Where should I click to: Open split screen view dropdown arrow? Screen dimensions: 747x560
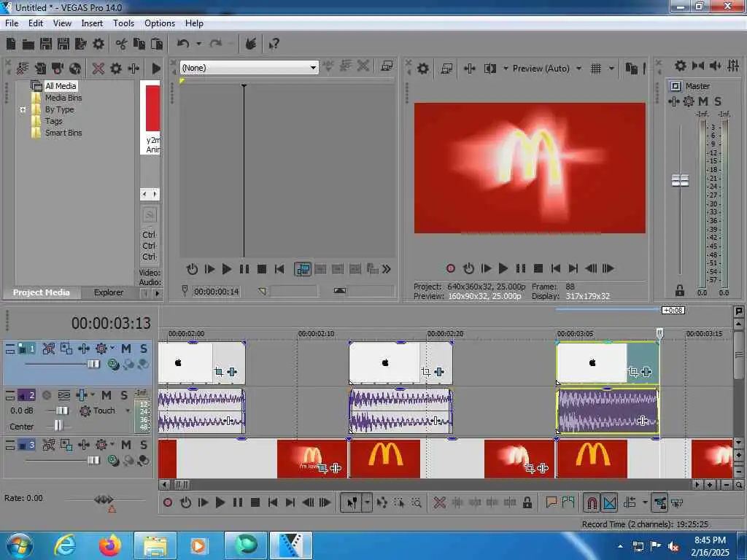(x=506, y=69)
